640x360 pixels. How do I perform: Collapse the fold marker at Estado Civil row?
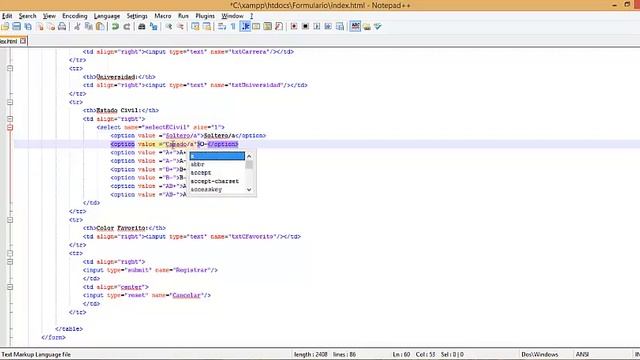[10, 102]
